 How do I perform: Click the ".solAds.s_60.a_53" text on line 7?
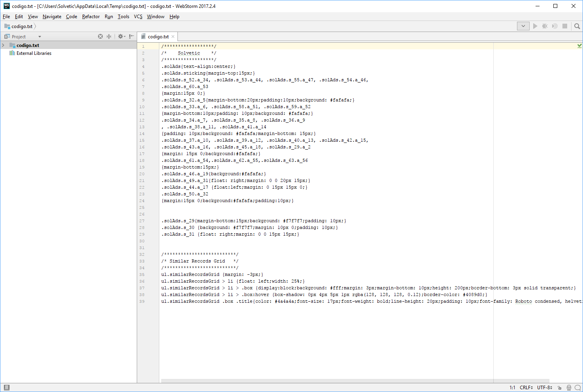185,86
